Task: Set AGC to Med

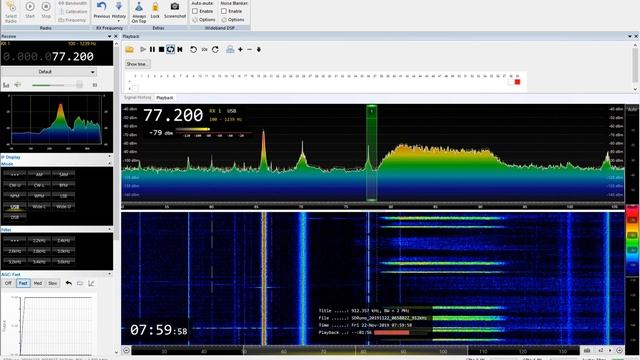Action: [x=38, y=283]
